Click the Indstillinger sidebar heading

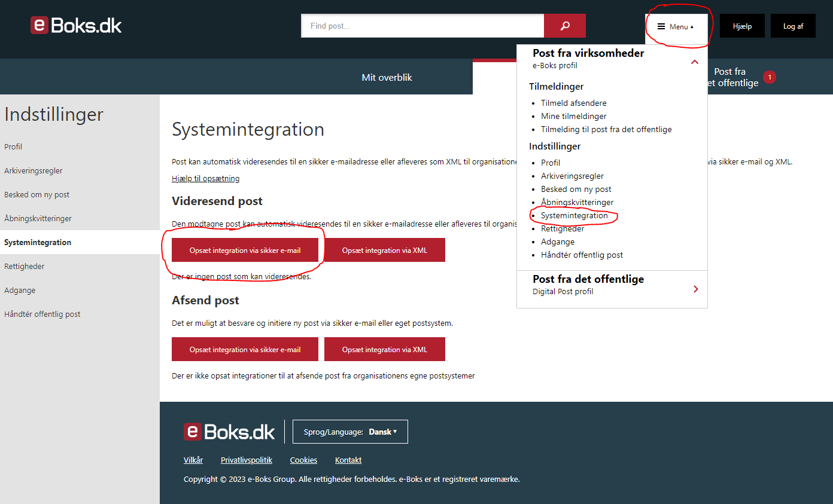54,114
